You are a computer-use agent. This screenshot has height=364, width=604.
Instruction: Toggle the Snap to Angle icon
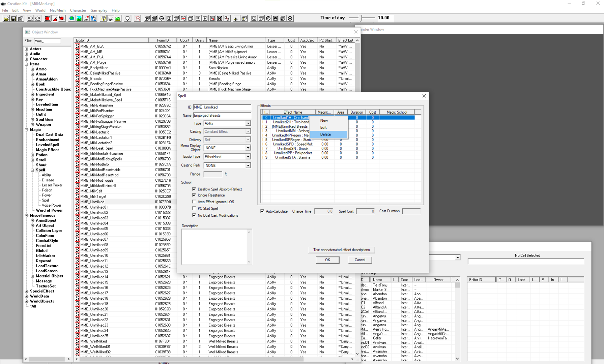click(x=55, y=19)
